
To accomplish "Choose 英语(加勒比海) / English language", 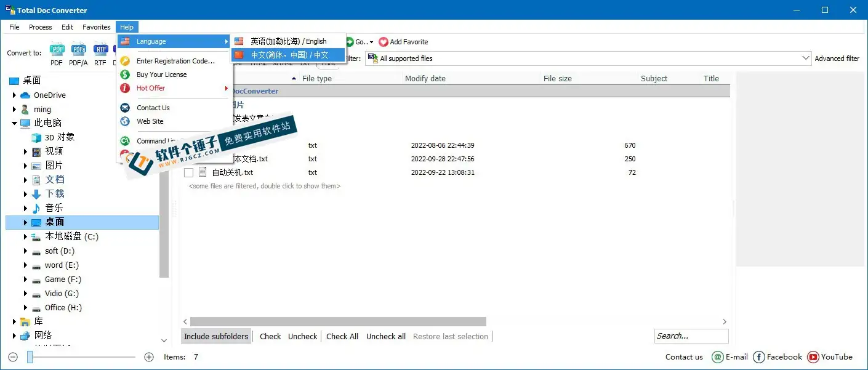I will (288, 41).
